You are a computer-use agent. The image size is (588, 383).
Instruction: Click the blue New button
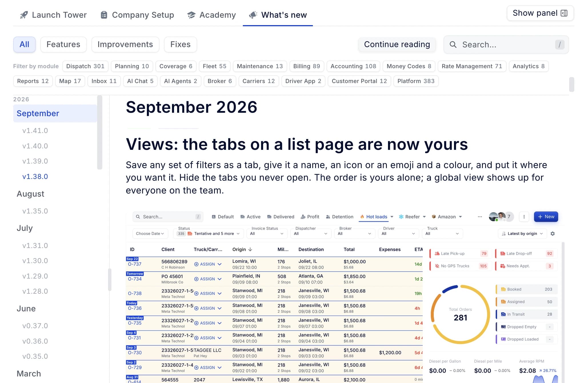coord(546,217)
